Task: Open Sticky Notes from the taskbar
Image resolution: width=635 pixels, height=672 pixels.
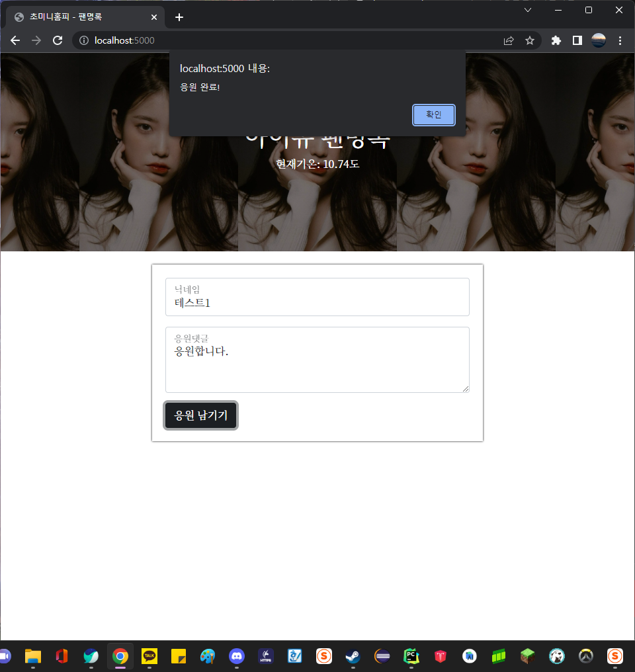Action: (179, 655)
